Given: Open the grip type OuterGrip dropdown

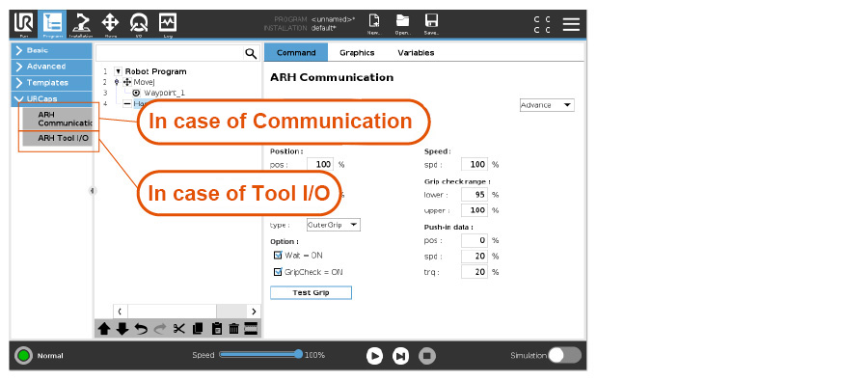Looking at the screenshot, I should coord(334,225).
